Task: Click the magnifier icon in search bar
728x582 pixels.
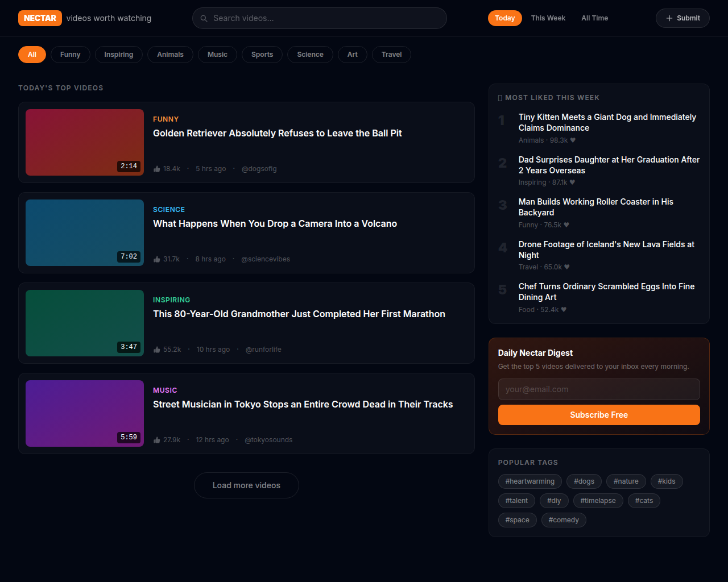Action: pos(204,19)
